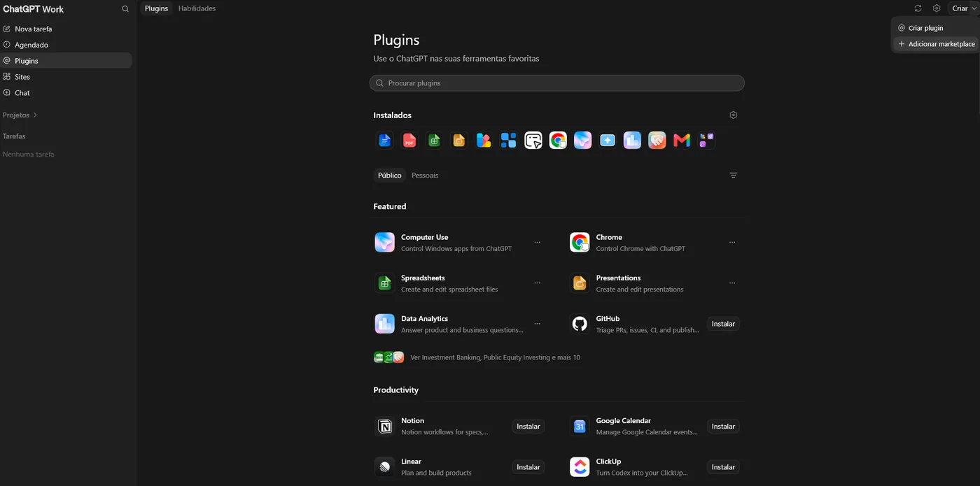Open the settings gear in top bar
This screenshot has width=980, height=486.
point(937,8)
